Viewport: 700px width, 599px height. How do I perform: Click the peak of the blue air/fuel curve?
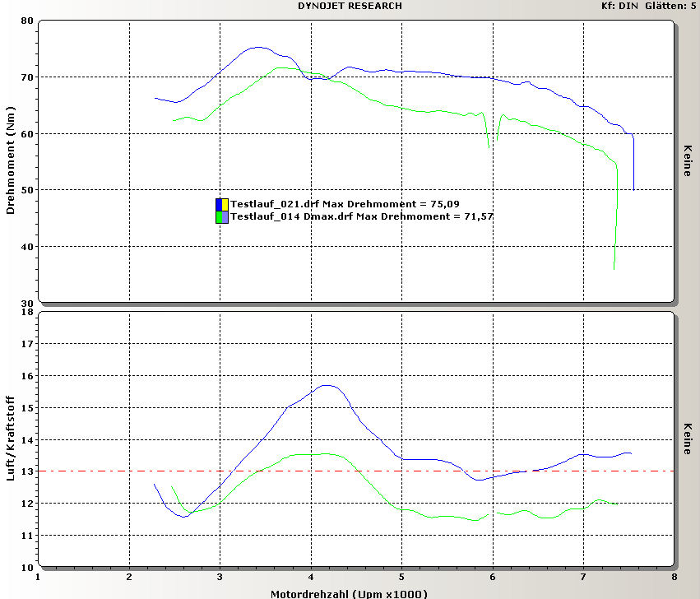pos(327,385)
